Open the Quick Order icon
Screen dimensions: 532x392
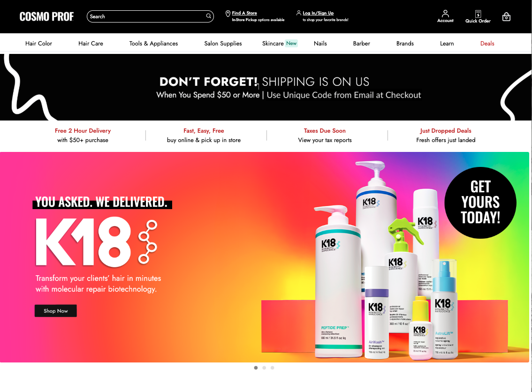pyautogui.click(x=478, y=14)
